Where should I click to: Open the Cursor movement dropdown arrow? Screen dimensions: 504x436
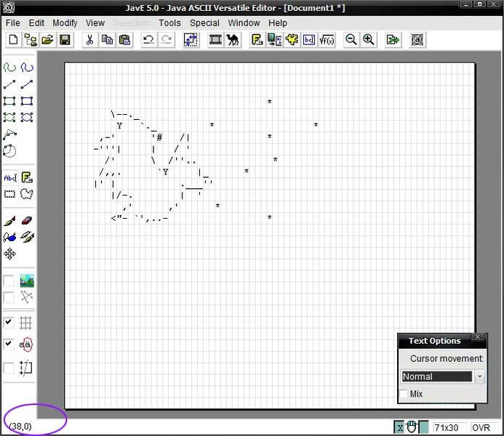(x=479, y=376)
